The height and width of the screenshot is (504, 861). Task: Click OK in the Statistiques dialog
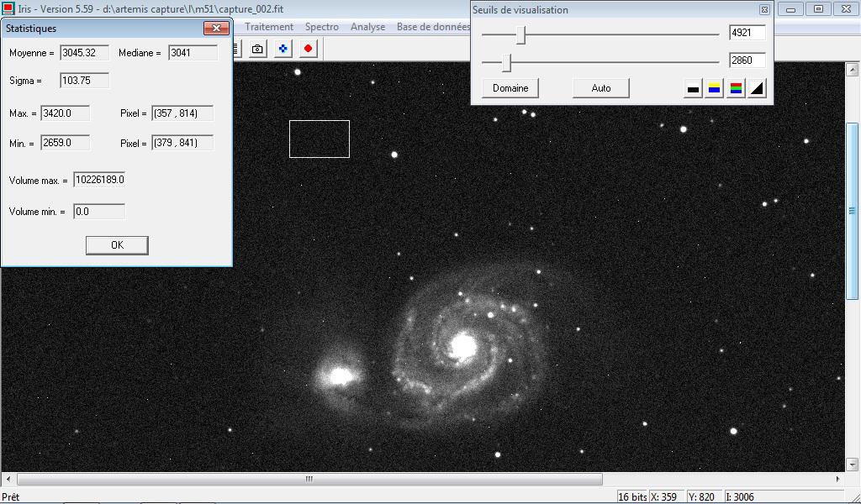[x=117, y=245]
